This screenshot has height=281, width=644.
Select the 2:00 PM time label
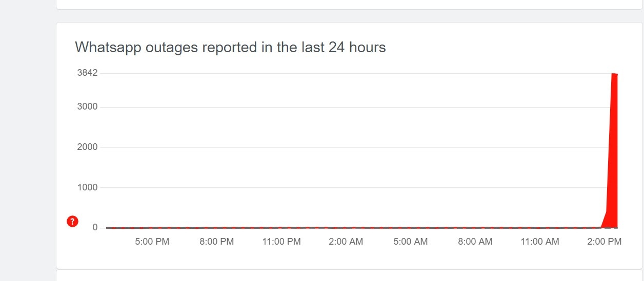pyautogui.click(x=604, y=242)
